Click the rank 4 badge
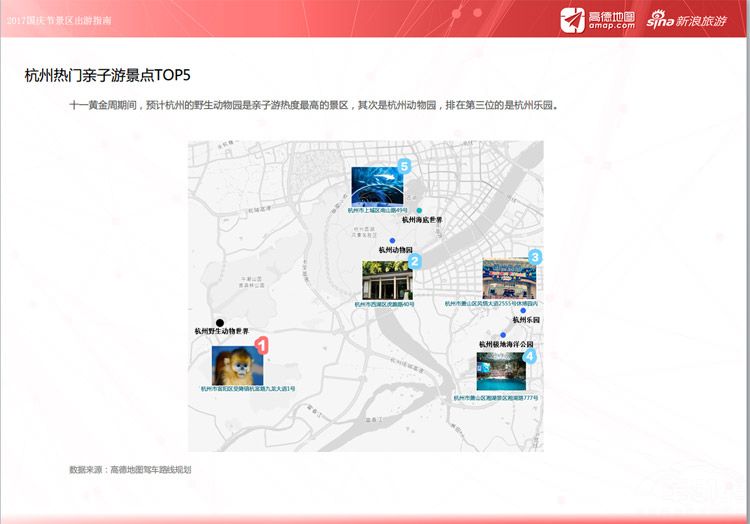 pyautogui.click(x=529, y=355)
